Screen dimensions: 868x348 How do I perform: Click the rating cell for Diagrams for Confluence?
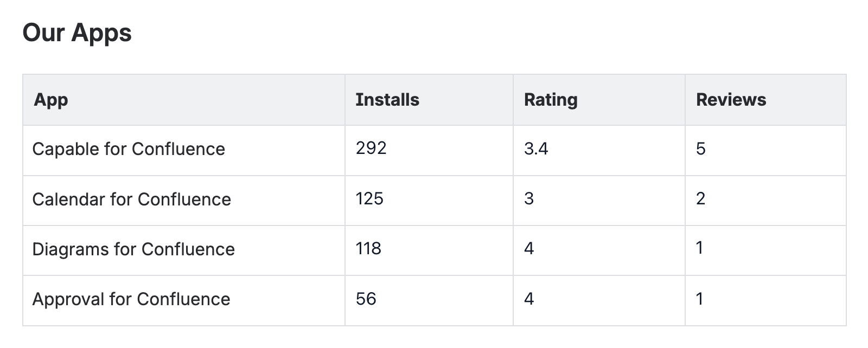(529, 248)
